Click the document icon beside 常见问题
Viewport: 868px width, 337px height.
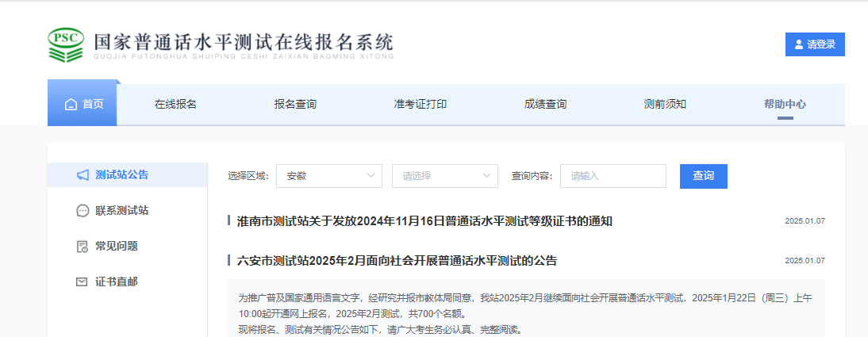[83, 247]
